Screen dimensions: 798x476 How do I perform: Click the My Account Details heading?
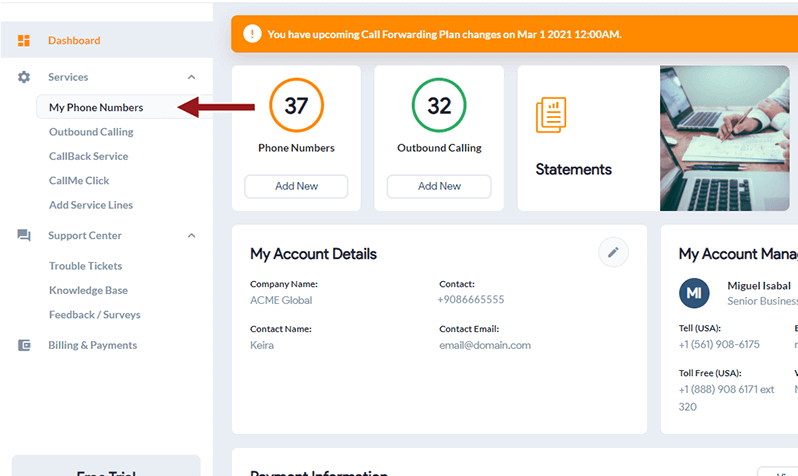pos(314,254)
